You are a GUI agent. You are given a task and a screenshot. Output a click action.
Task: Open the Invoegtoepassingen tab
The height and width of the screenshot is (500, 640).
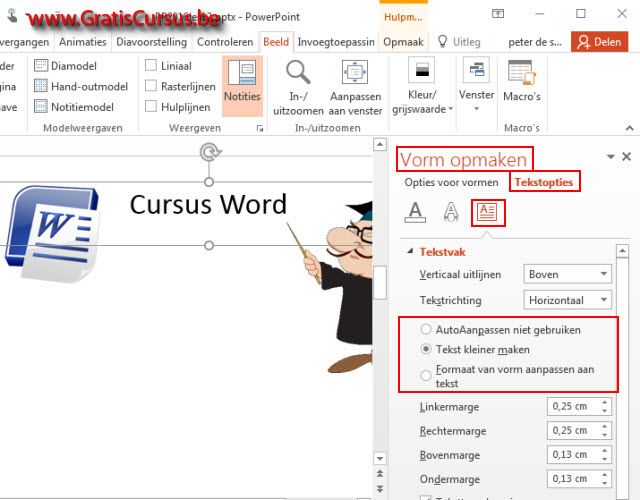336,42
